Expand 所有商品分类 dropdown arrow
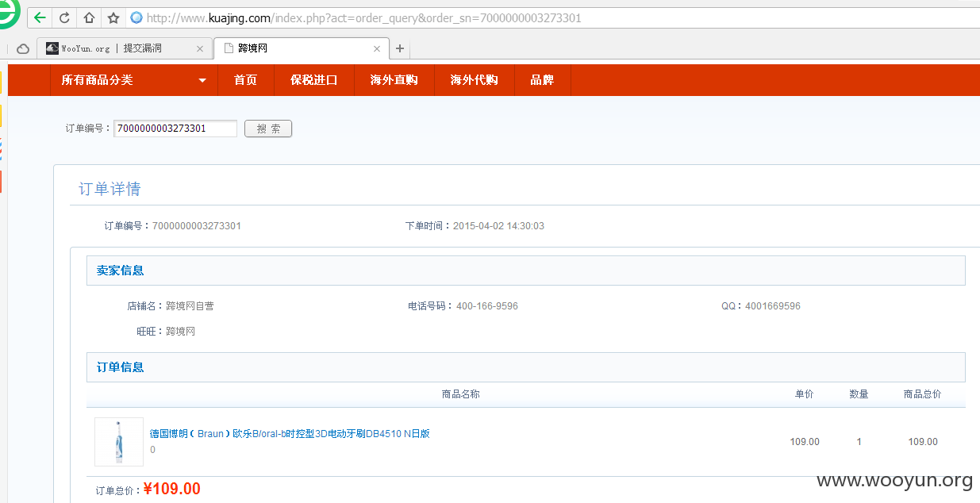The height and width of the screenshot is (503, 980). (202, 81)
